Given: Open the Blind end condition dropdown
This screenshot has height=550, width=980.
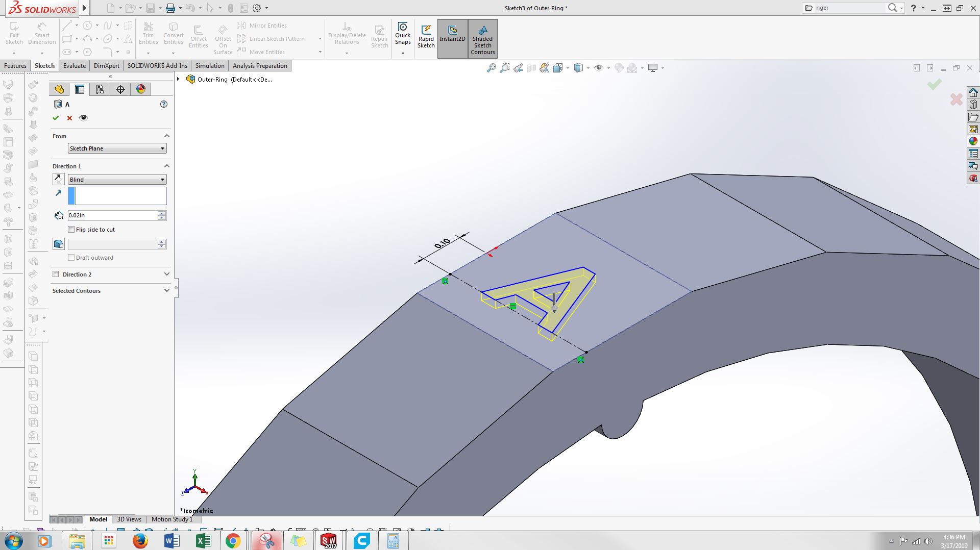Looking at the screenshot, I should [x=117, y=180].
